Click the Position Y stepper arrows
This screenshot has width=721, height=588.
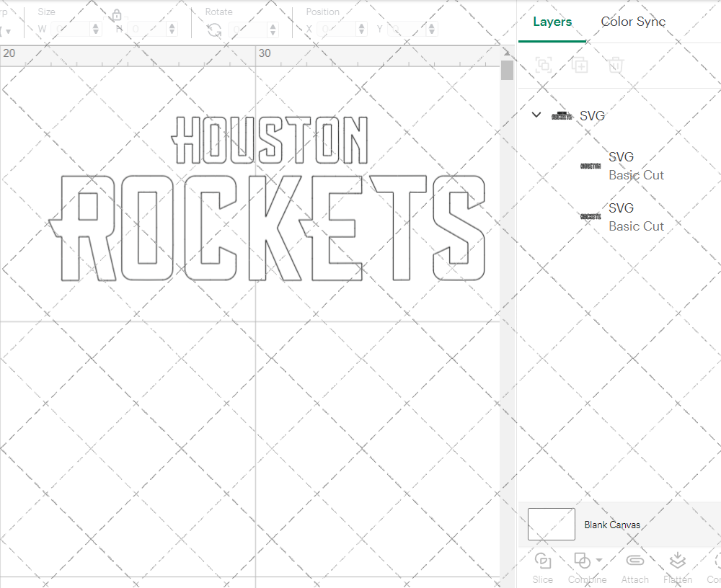pyautogui.click(x=432, y=29)
